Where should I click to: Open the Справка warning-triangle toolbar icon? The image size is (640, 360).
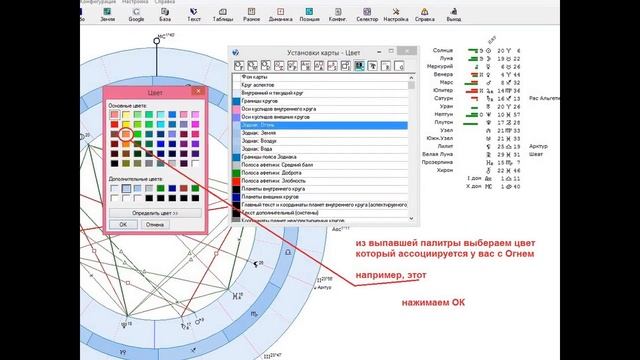(424, 14)
